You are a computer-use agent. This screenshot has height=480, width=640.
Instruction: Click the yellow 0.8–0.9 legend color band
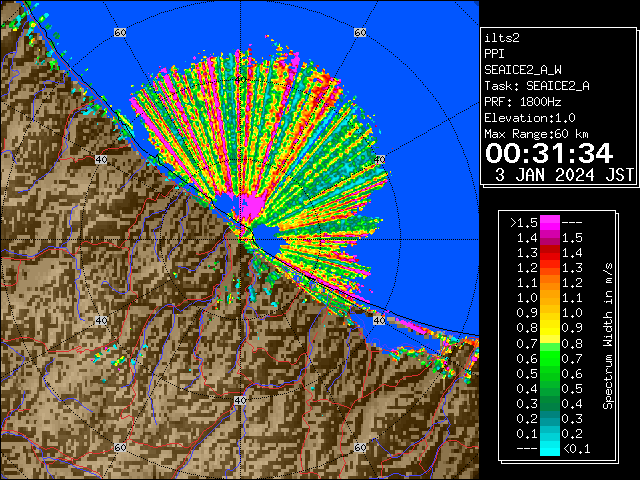point(549,328)
